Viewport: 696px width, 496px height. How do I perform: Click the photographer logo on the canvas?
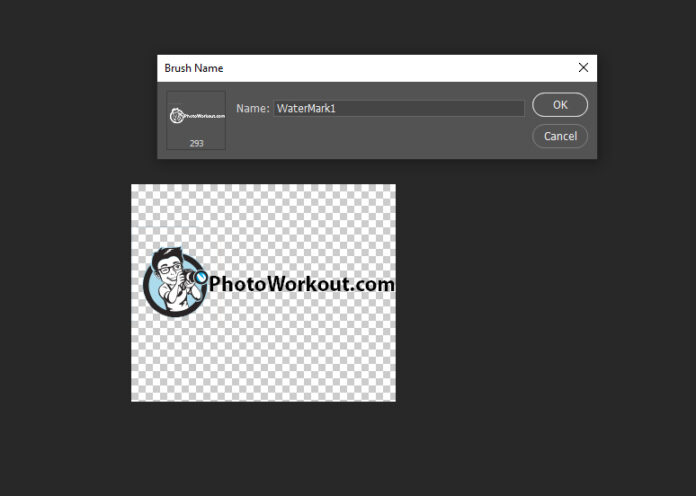[176, 282]
